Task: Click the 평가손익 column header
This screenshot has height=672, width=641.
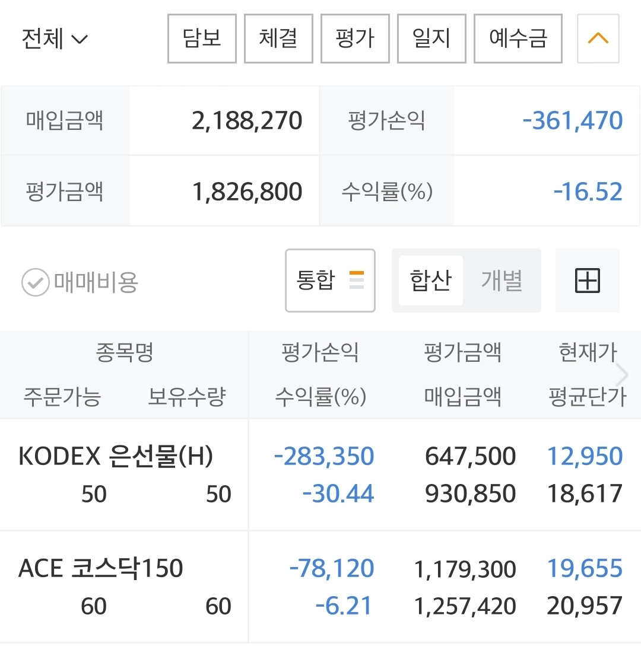Action: click(320, 353)
